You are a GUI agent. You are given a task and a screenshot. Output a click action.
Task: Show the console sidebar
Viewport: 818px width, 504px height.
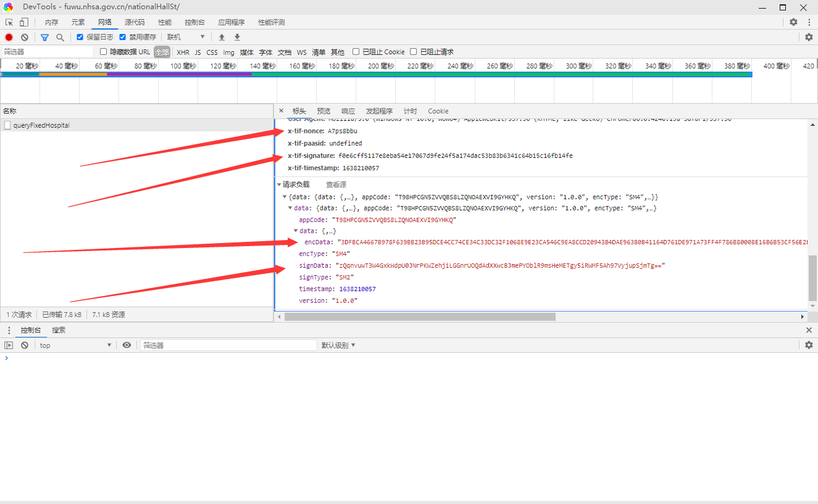point(9,345)
